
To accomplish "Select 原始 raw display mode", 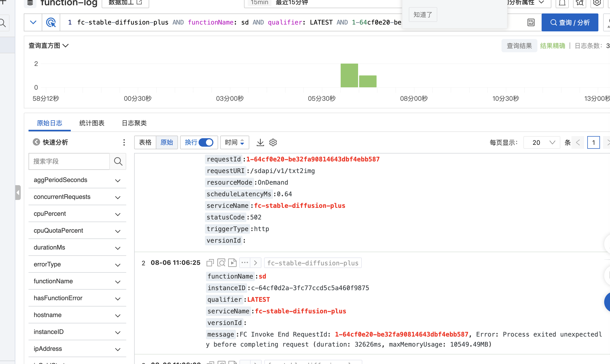I will click(x=167, y=142).
